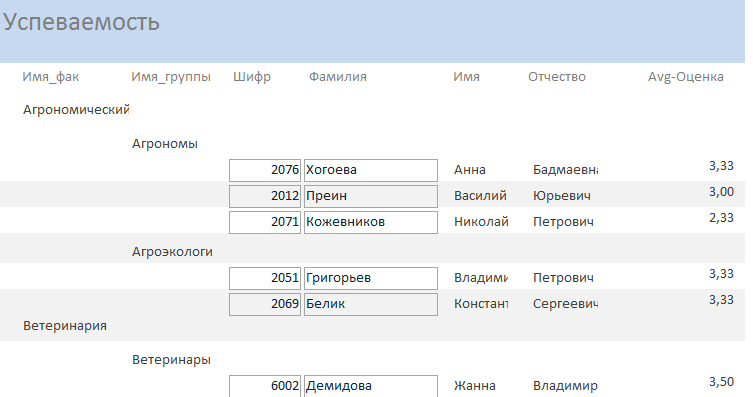Click the Фамилия column header
This screenshot has height=397, width=753.
tap(338, 77)
